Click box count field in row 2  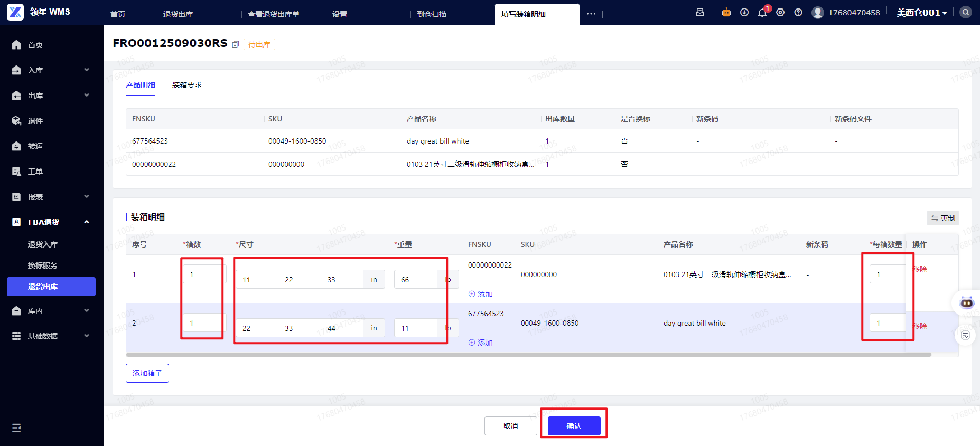[x=204, y=322]
